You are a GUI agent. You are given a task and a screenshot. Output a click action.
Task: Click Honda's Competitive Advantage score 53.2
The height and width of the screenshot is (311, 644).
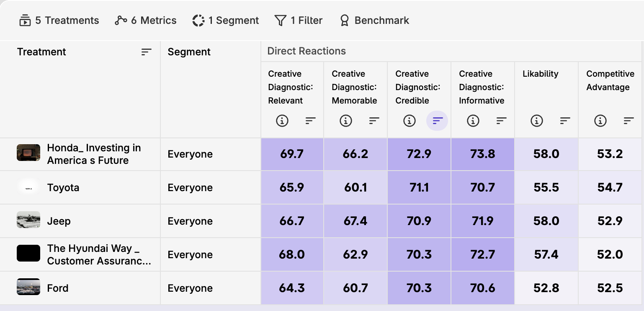(610, 154)
